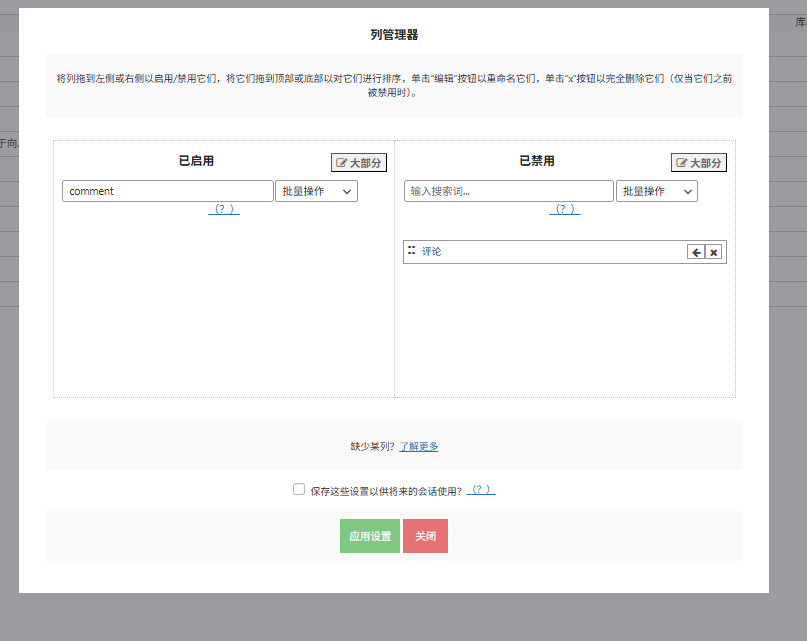Viewport: 807px width, 641px height.
Task: Click the (?) help link in the 已禁用 panel
Action: point(564,209)
